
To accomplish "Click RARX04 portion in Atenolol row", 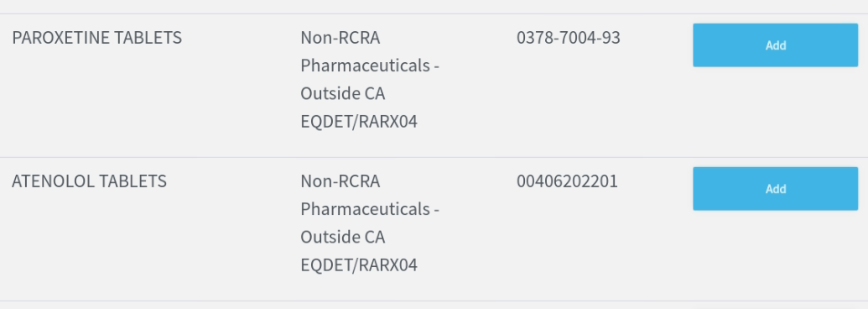I will tap(388, 264).
